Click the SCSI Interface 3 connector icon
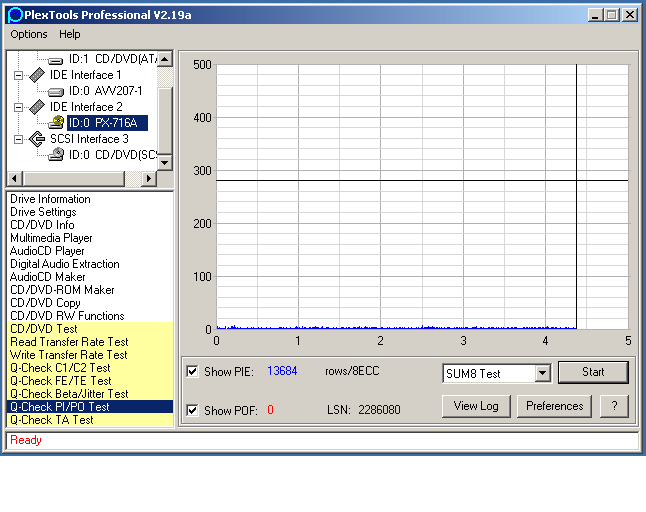Image resolution: width=646 pixels, height=512 pixels. pos(37,139)
